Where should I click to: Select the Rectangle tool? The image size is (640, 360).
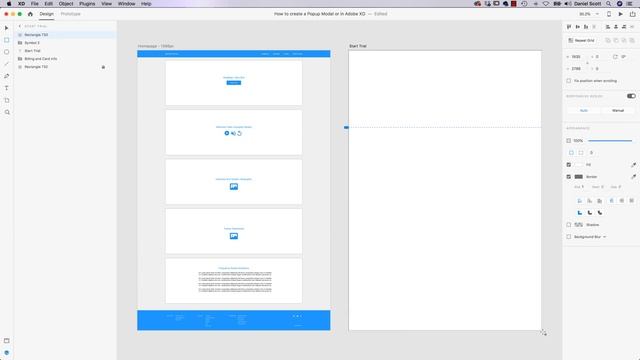(x=7, y=40)
